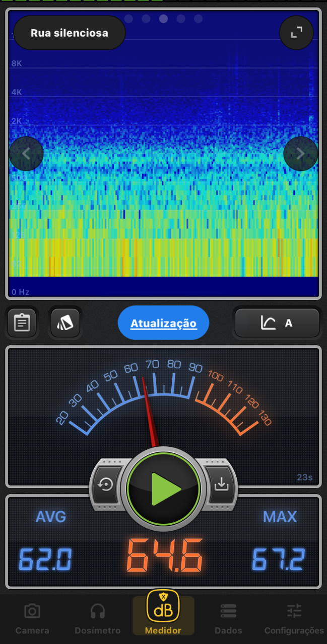Select the Medidor dB tab
The height and width of the screenshot is (644, 327).
coord(163,615)
